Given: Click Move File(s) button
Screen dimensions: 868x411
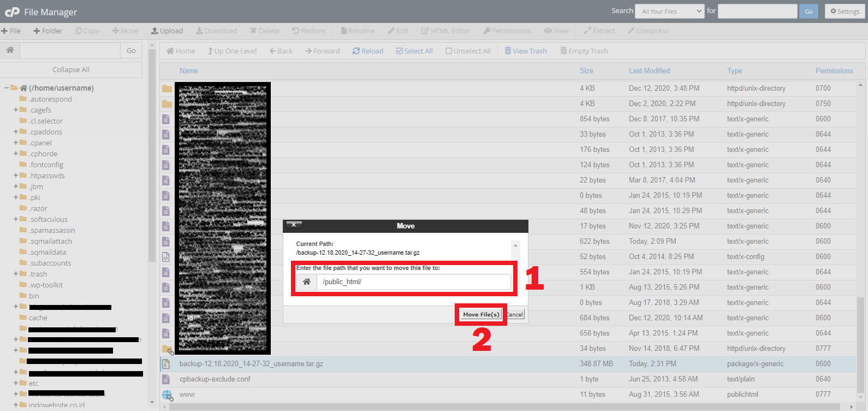Looking at the screenshot, I should (x=481, y=314).
